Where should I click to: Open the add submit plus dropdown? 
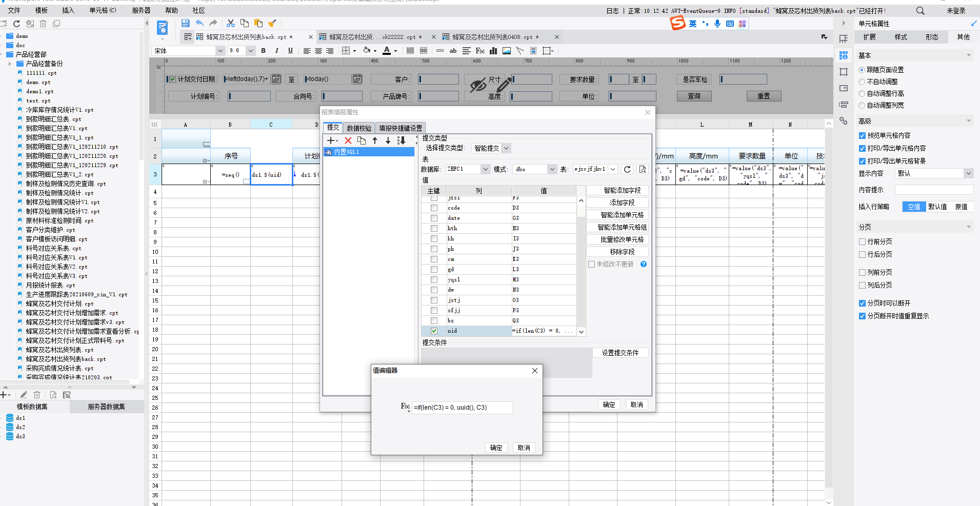click(333, 140)
